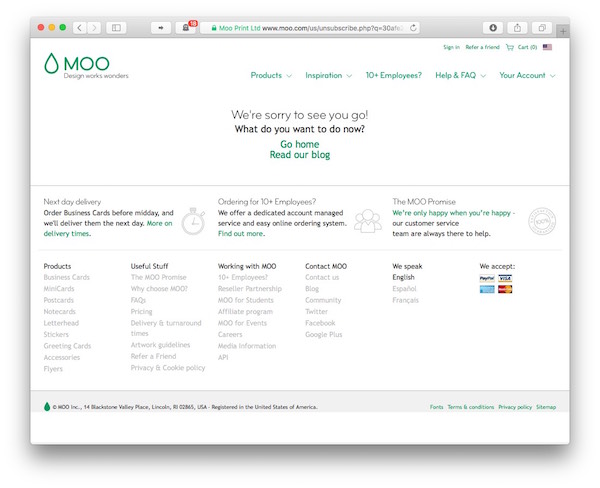This screenshot has height=488, width=600.
Task: Click Refer a friend at top
Action: [483, 47]
